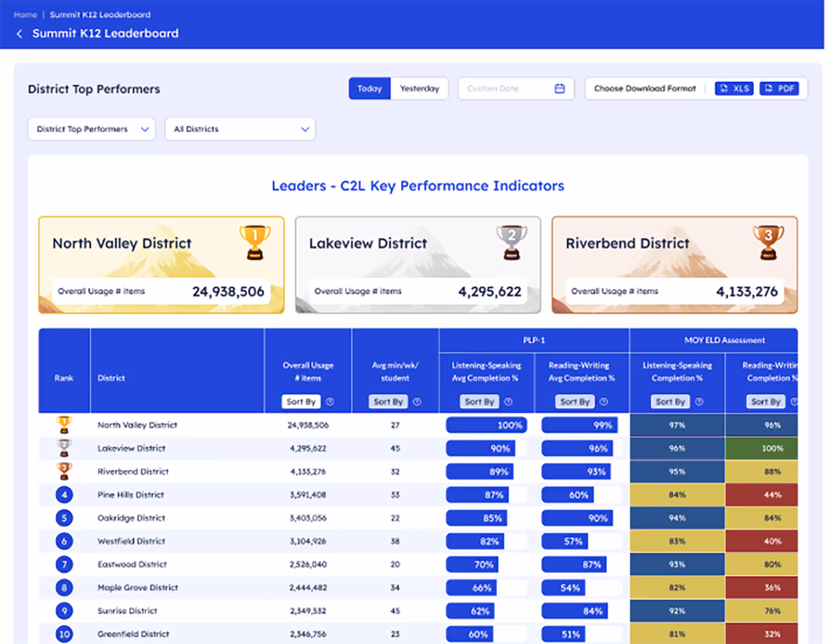This screenshot has height=644, width=826.
Task: Click the red 44% MOY cell for Pine Hills
Action: (x=762, y=495)
